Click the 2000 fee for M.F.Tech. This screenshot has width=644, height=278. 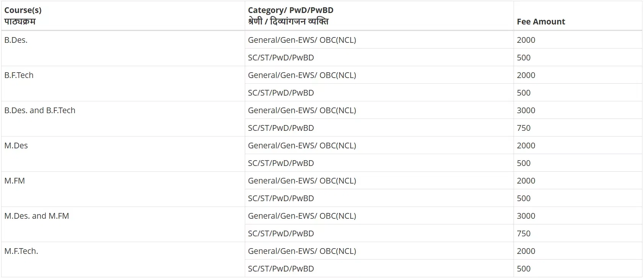pos(526,251)
